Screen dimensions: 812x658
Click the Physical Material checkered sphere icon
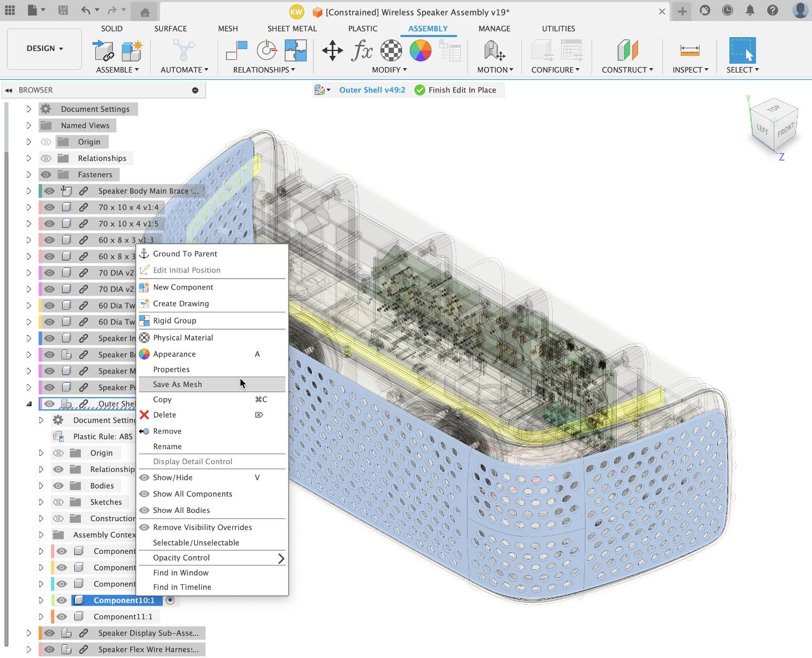(391, 50)
